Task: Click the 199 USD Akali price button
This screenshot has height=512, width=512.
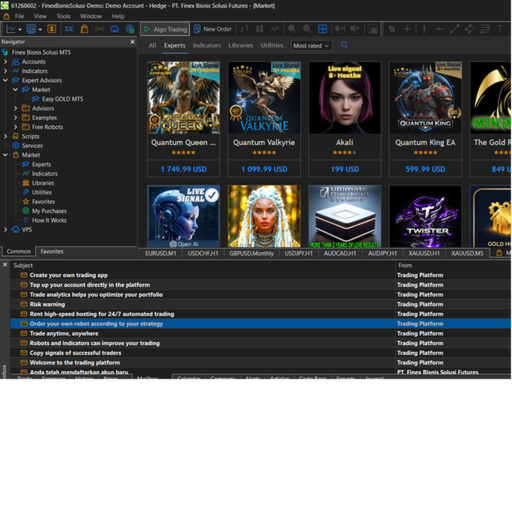Action: click(345, 169)
